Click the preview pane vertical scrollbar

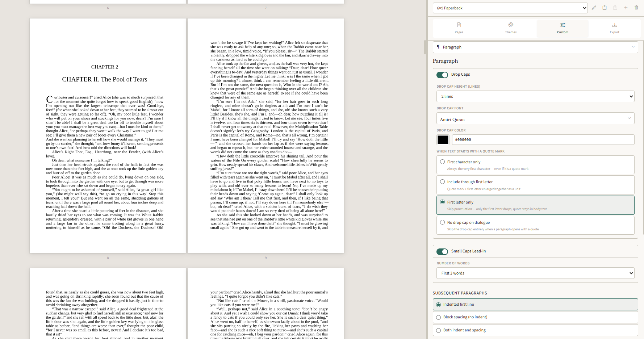(425, 47)
